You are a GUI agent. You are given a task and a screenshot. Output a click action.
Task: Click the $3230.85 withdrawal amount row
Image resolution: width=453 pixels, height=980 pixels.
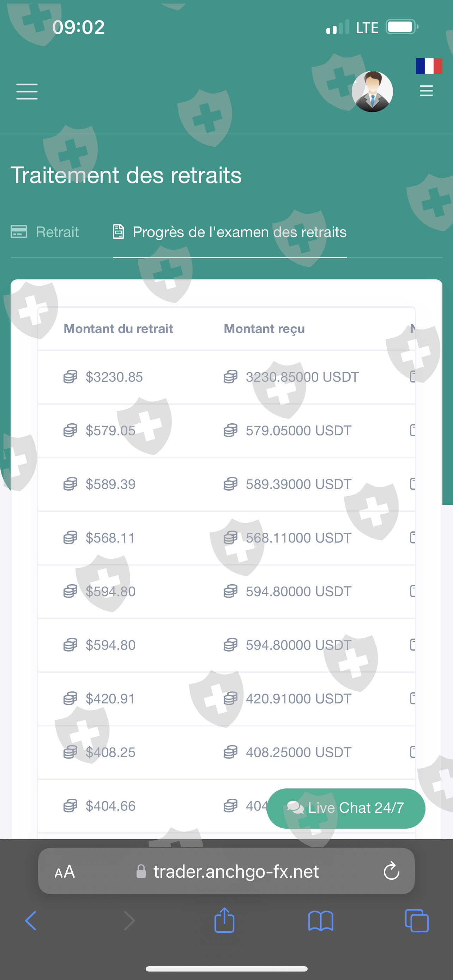(x=114, y=377)
